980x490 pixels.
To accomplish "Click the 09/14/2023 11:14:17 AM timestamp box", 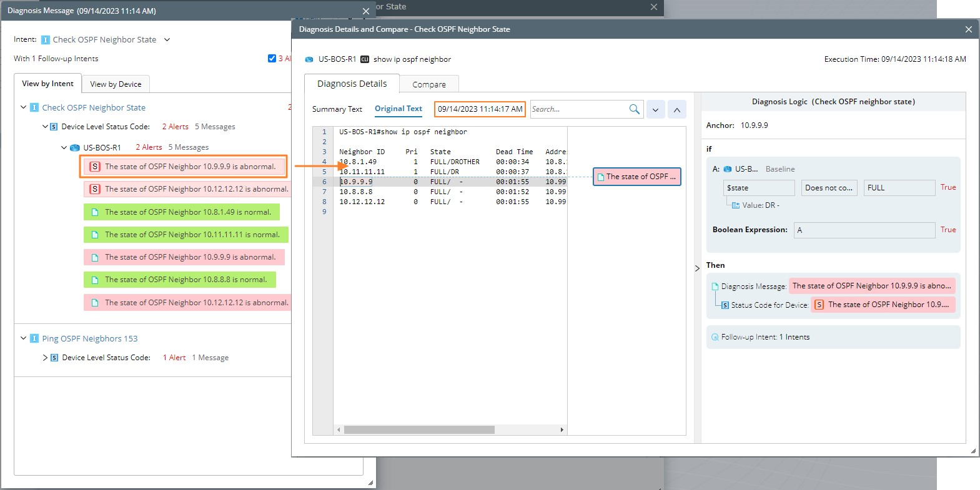I will 480,109.
